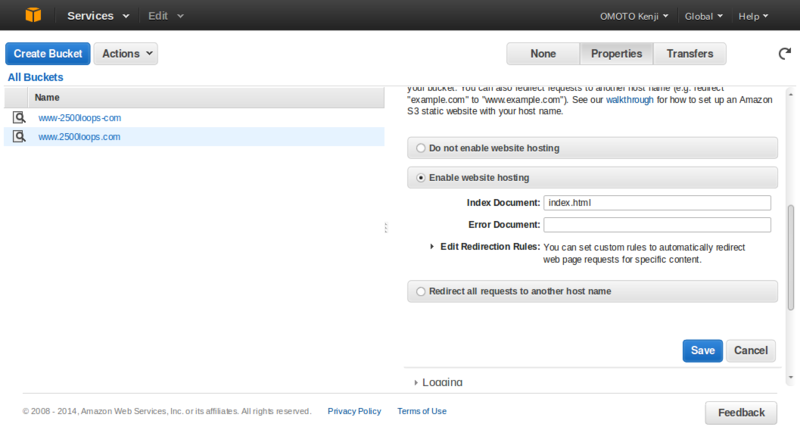The height and width of the screenshot is (433, 800).
Task: Open the OMOTO Kenji account menu
Action: 634,16
